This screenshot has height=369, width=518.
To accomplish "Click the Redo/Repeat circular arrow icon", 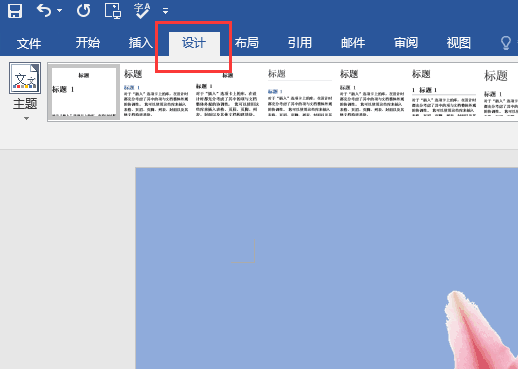I will [x=83, y=11].
